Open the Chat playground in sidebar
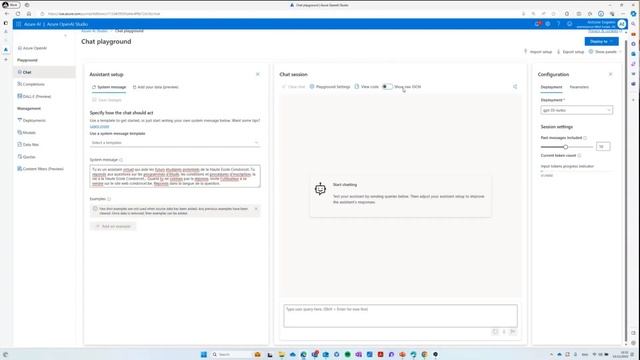The width and height of the screenshot is (640, 360). point(44,72)
